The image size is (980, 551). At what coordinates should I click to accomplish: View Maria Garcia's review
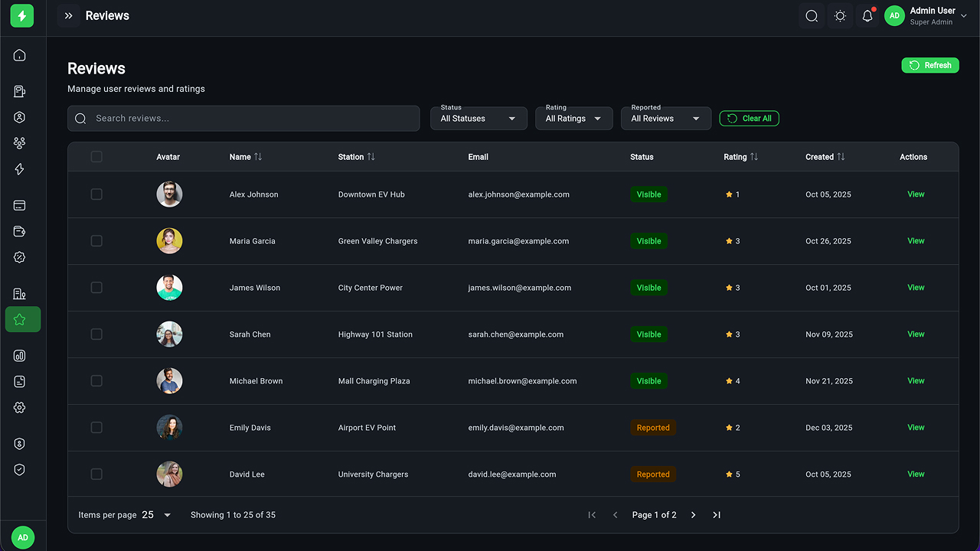[x=916, y=241]
